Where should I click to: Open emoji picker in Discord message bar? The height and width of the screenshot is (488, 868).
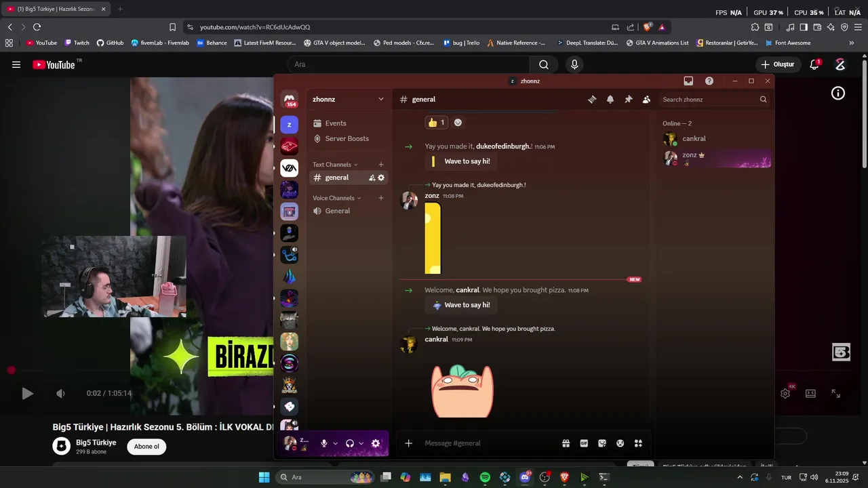tap(620, 443)
